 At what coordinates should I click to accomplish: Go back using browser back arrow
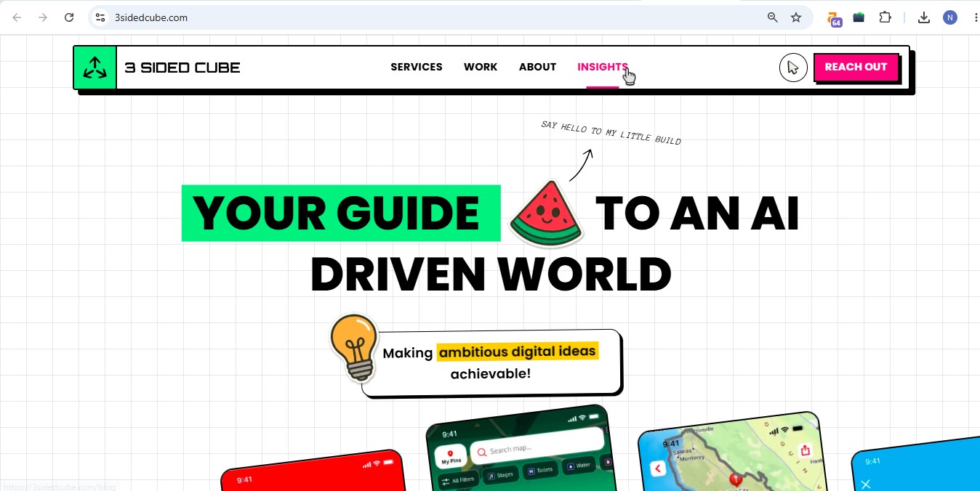tap(17, 17)
